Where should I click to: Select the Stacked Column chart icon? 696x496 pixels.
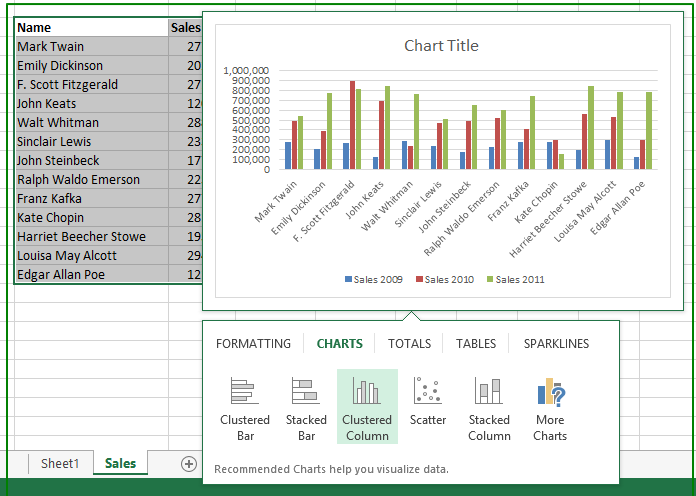coord(489,391)
